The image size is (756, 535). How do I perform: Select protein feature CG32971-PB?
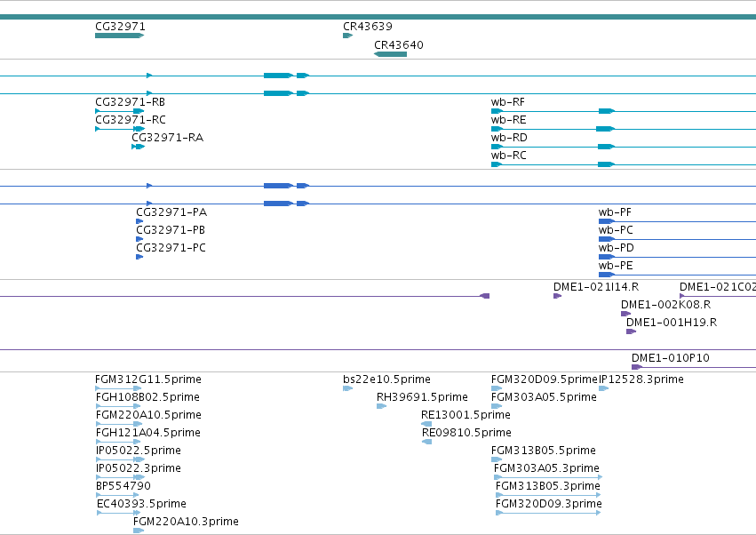click(171, 230)
